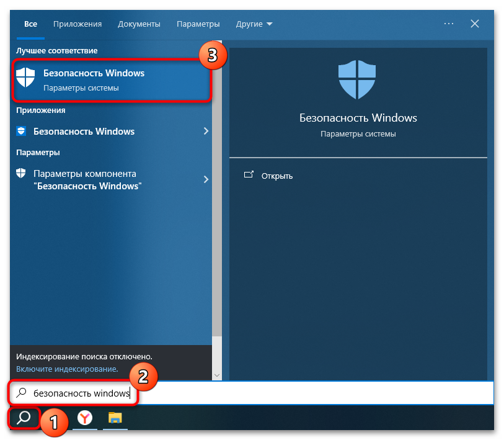Expand the Параметры компонента entry with the chevron
This screenshot has height=440, width=504.
click(x=206, y=179)
